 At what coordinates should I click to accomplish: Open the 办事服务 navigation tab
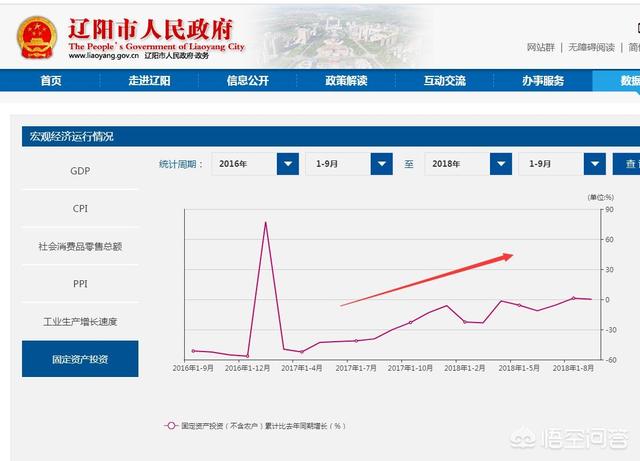pos(542,81)
